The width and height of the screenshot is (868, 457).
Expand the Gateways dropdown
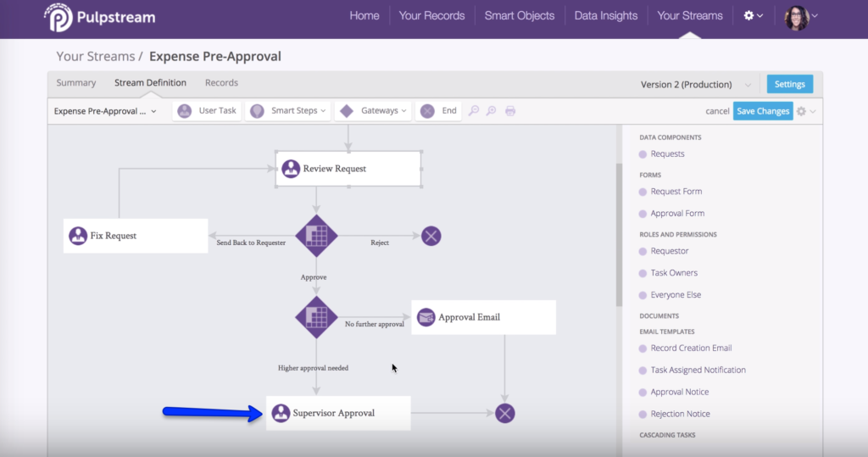point(373,111)
